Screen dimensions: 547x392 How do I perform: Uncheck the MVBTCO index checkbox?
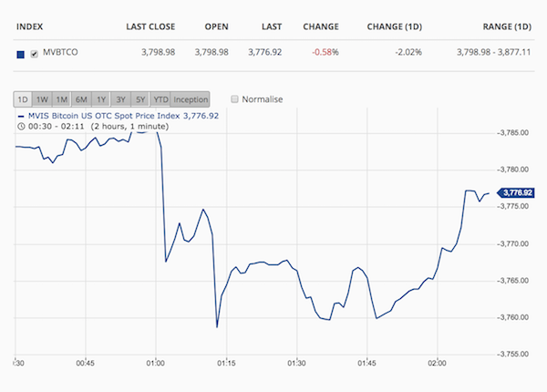point(34,54)
